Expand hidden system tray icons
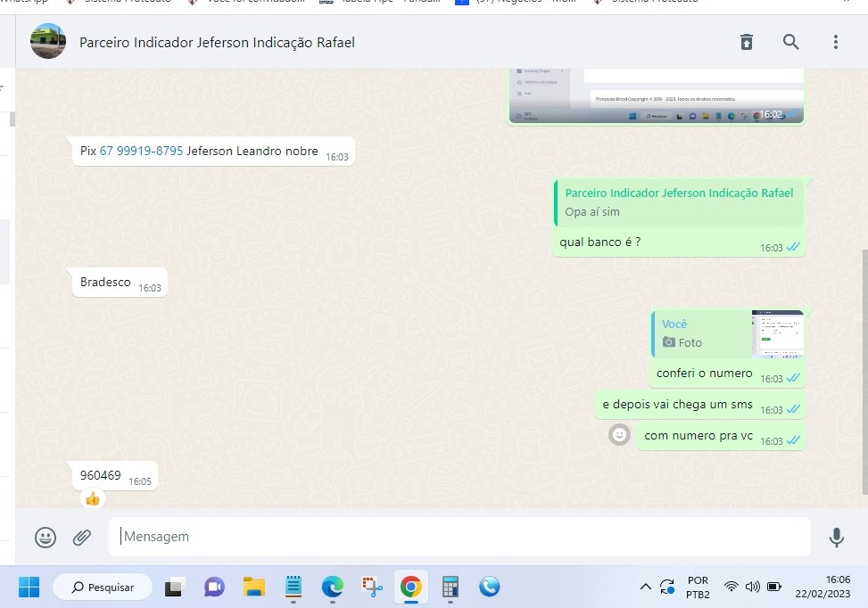The width and height of the screenshot is (868, 608). pyautogui.click(x=645, y=587)
